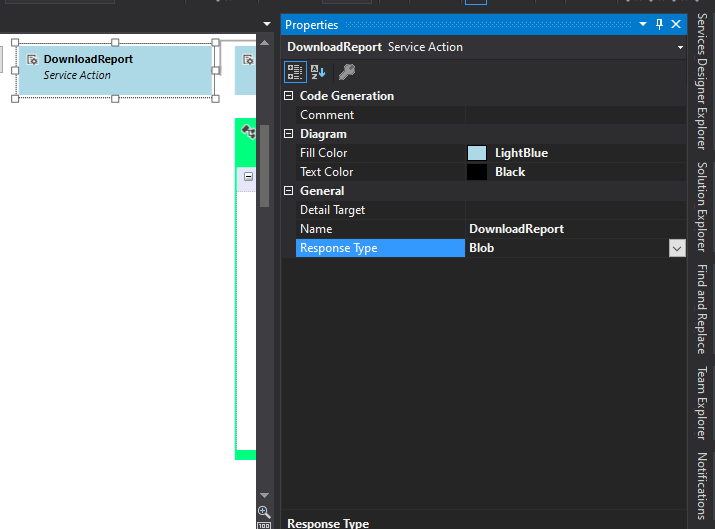This screenshot has height=529, width=715.
Task: Sort properties alphabetically
Action: coord(318,72)
